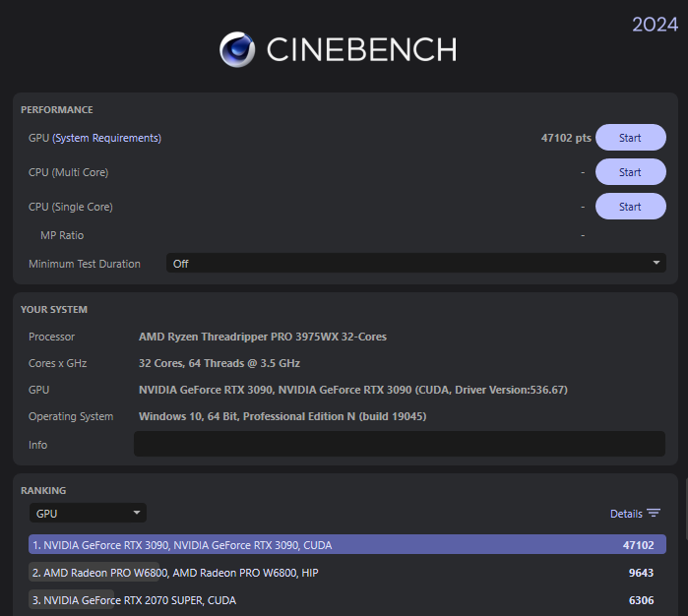Select the RTX 2070 SUPER ranking entry
Image resolution: width=688 pixels, height=616 pixels.
(x=347, y=600)
